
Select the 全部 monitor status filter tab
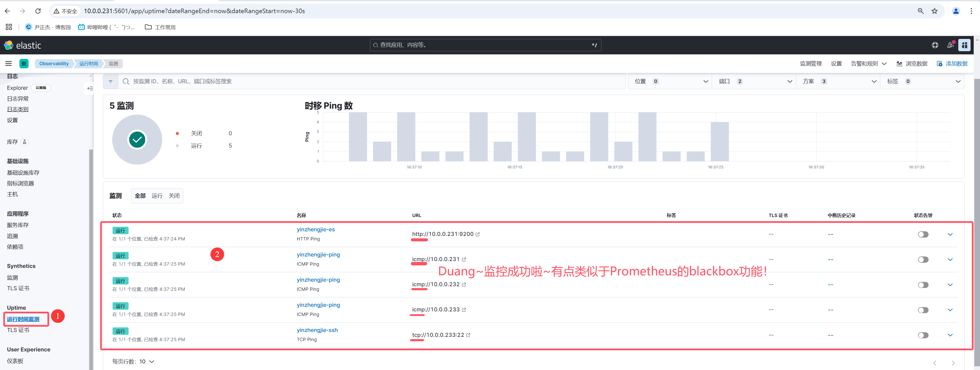(140, 196)
